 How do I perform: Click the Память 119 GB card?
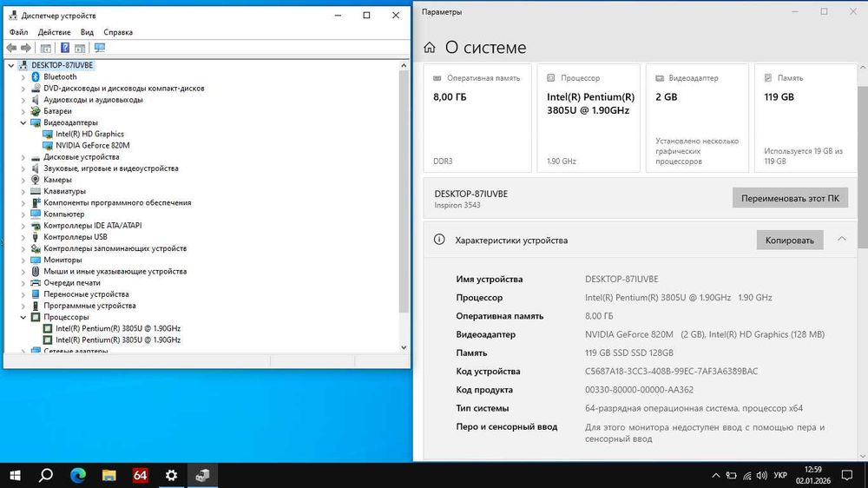(806, 118)
